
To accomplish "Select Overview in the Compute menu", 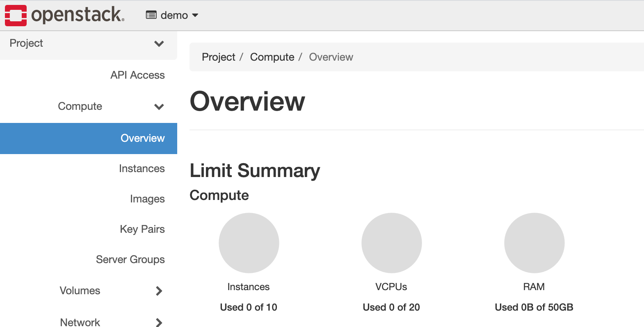I will click(x=89, y=139).
